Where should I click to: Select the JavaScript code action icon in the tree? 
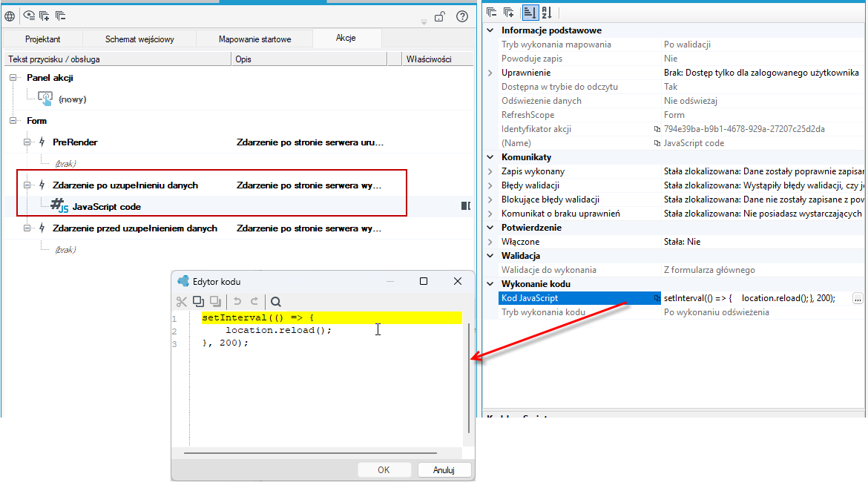(59, 206)
